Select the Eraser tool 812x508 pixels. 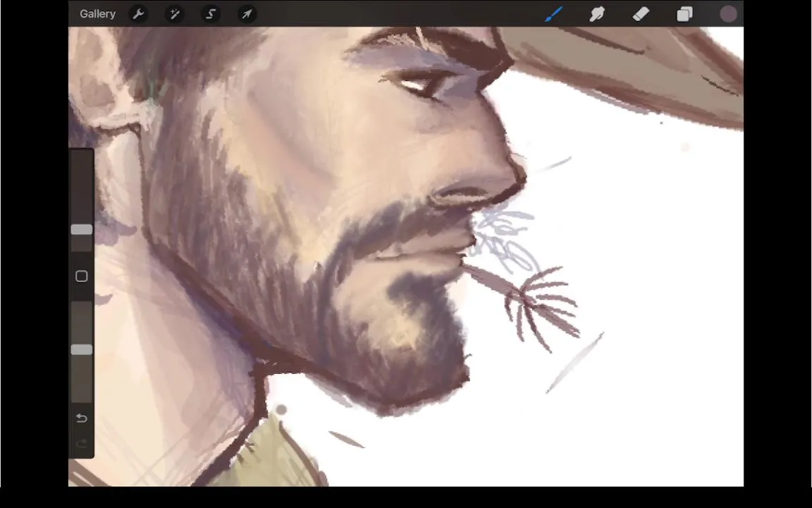coord(641,14)
